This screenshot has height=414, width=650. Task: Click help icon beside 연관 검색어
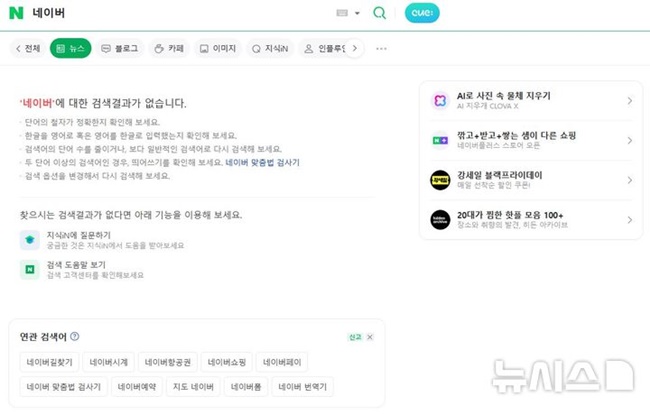pyautogui.click(x=75, y=337)
